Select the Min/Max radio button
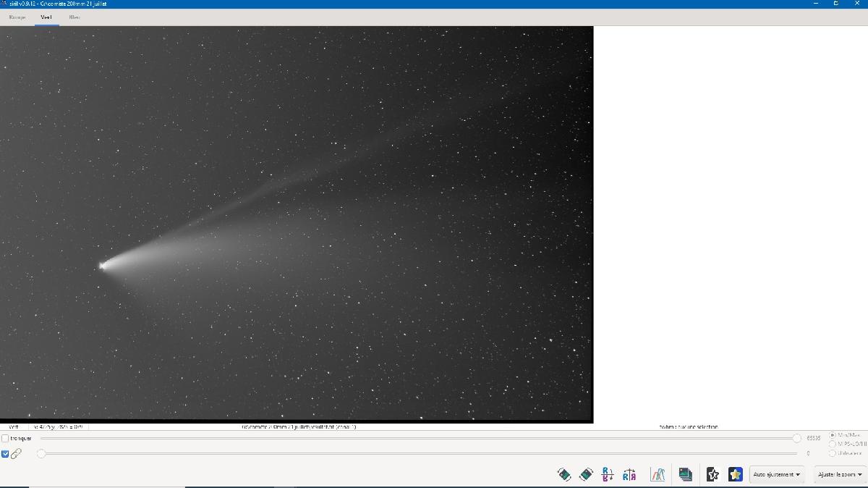This screenshot has height=488, width=868. point(833,435)
